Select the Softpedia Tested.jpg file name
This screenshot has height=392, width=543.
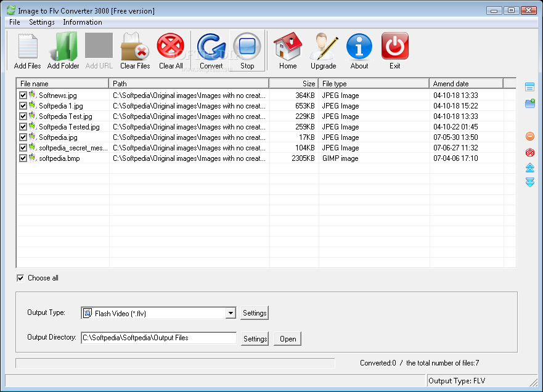[x=69, y=127]
